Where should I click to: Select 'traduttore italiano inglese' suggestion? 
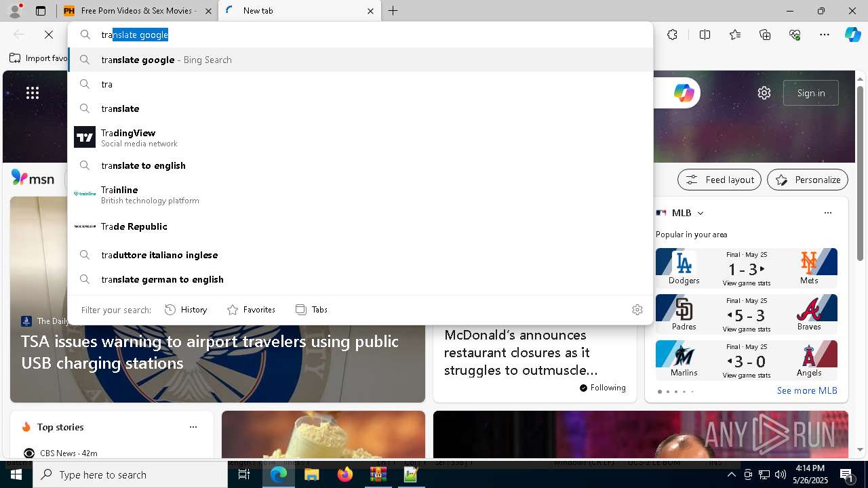click(360, 255)
